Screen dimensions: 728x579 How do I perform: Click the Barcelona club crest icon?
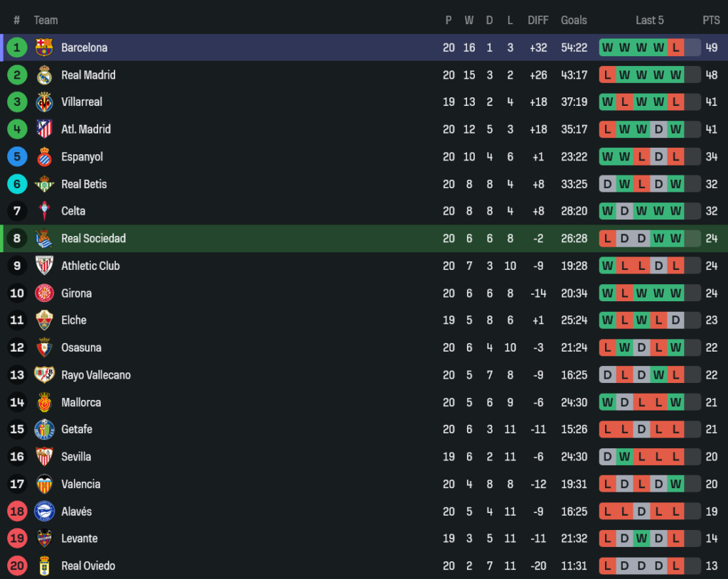pyautogui.click(x=44, y=48)
